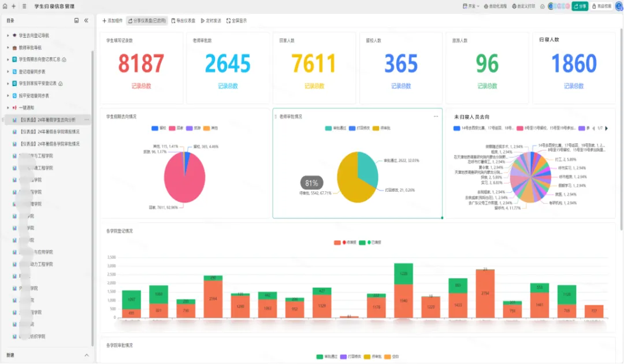Click 记录总数 under 8187
Image resolution: width=624 pixels, height=364 pixels.
(x=142, y=86)
